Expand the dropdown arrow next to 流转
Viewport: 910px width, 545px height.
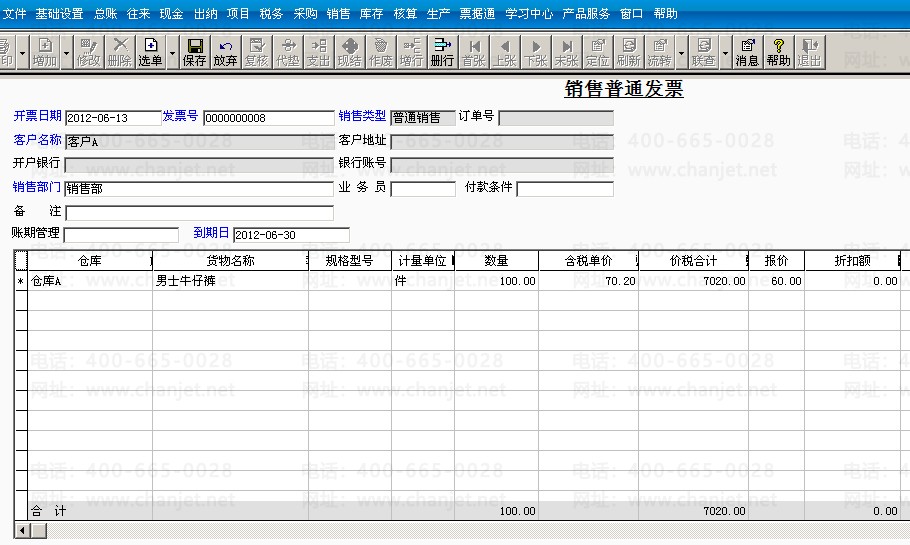click(x=681, y=52)
